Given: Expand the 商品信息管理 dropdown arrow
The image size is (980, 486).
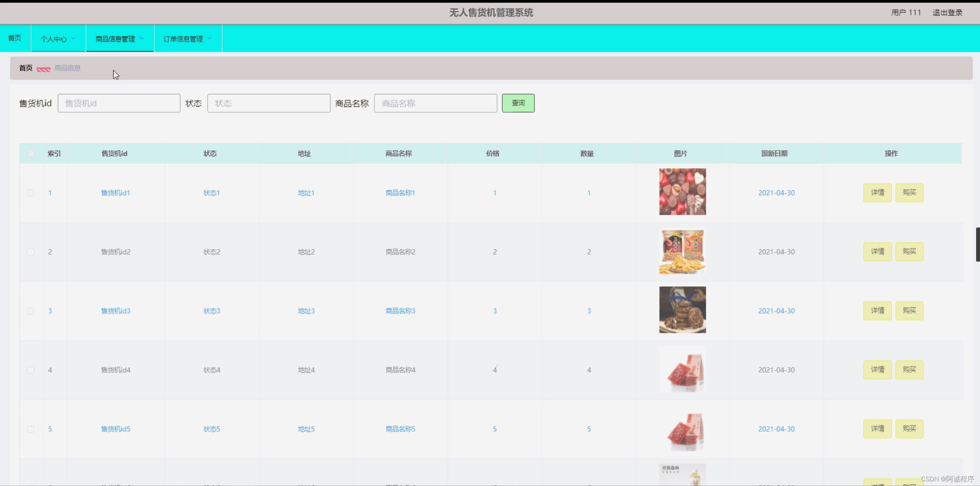Looking at the screenshot, I should click(142, 38).
